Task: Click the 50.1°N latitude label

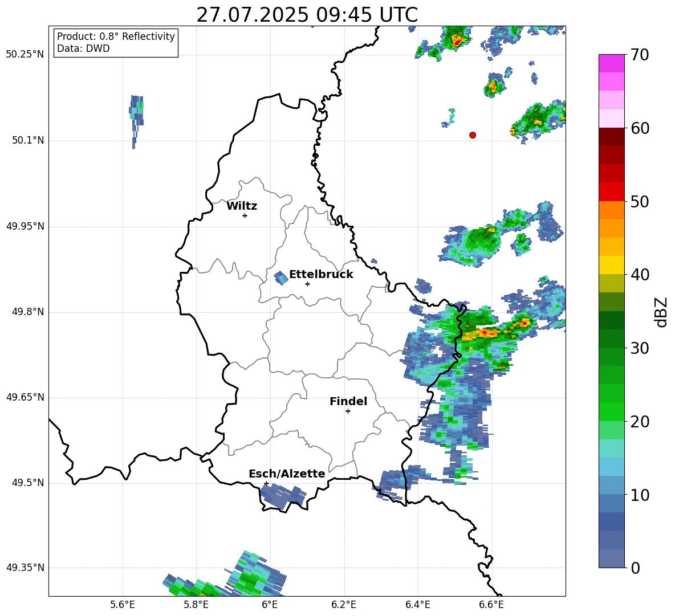Action: (x=27, y=140)
